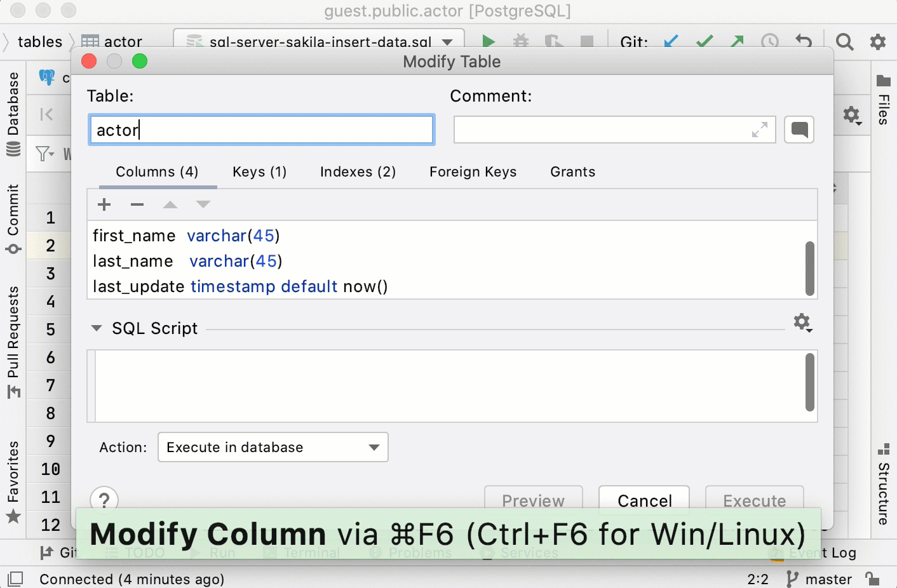Go to first page of table data
This screenshot has width=897, height=588.
click(46, 114)
